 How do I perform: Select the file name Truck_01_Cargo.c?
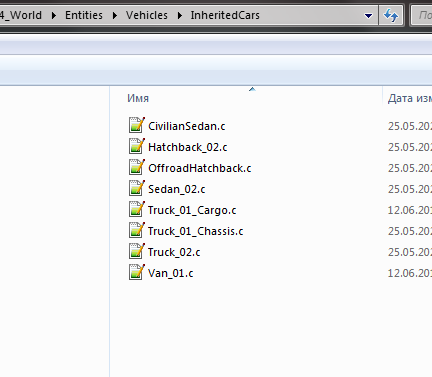click(x=192, y=210)
